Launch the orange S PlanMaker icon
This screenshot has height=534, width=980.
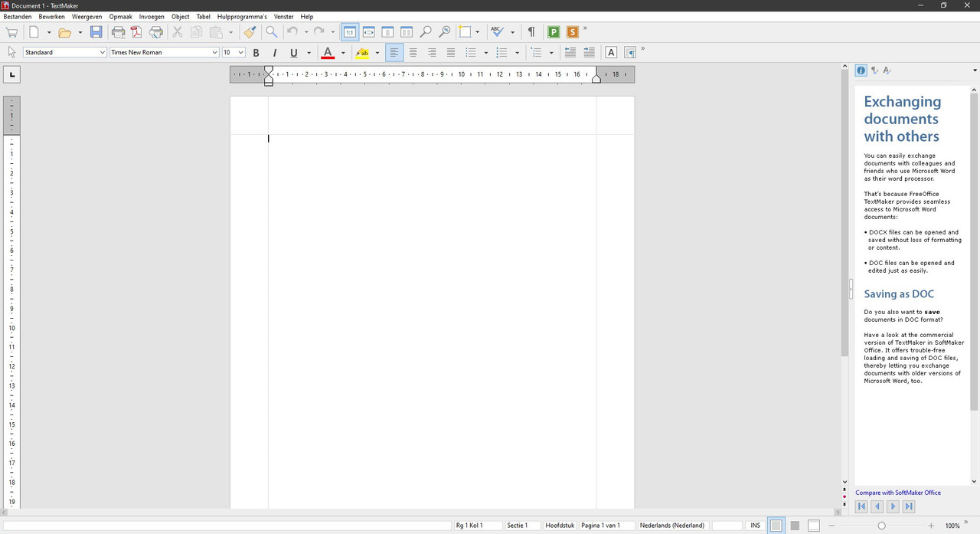point(572,32)
